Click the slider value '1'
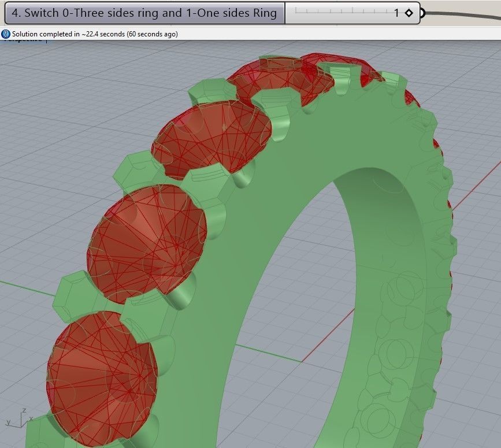Viewport: 501px width, 448px height. pyautogui.click(x=396, y=13)
